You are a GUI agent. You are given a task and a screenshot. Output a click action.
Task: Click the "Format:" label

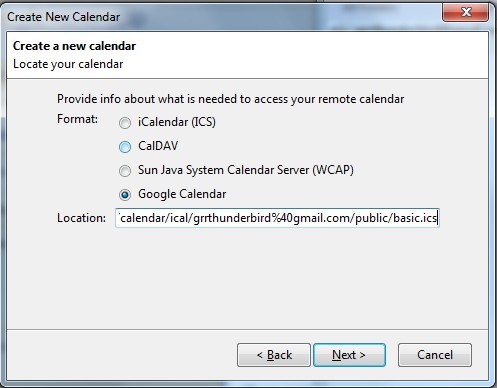[x=77, y=119]
